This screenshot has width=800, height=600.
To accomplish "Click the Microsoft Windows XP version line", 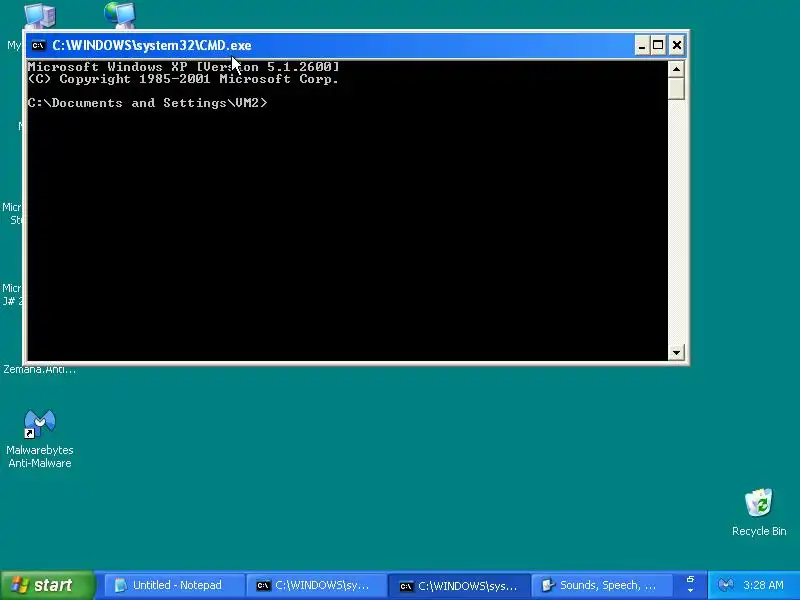I will coord(183,67).
